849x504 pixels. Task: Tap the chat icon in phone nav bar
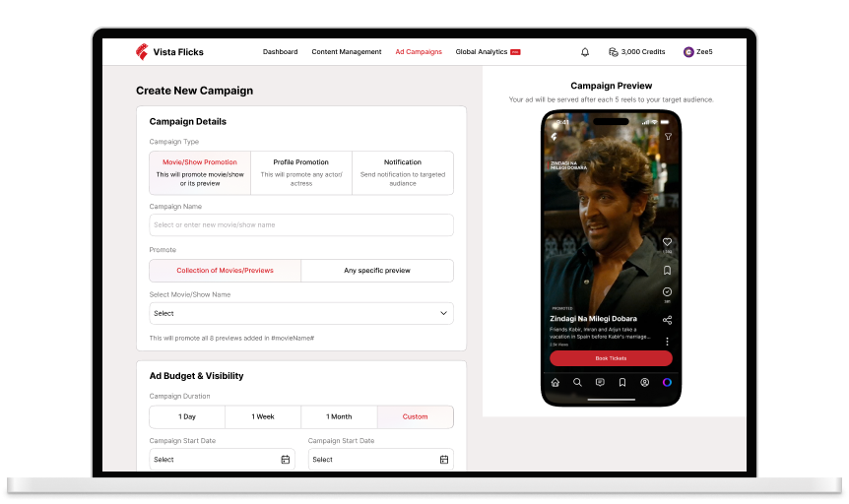pyautogui.click(x=600, y=382)
